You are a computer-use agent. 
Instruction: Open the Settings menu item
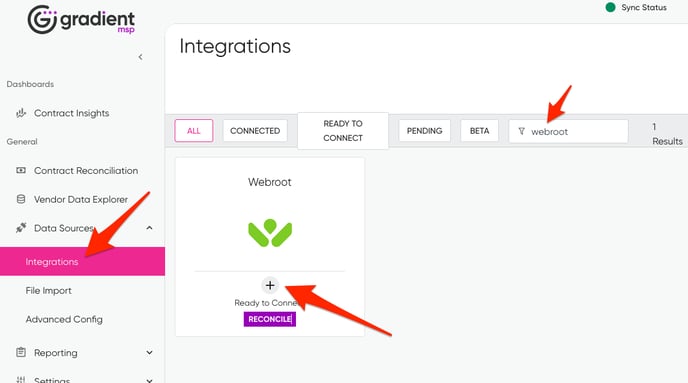click(52, 380)
